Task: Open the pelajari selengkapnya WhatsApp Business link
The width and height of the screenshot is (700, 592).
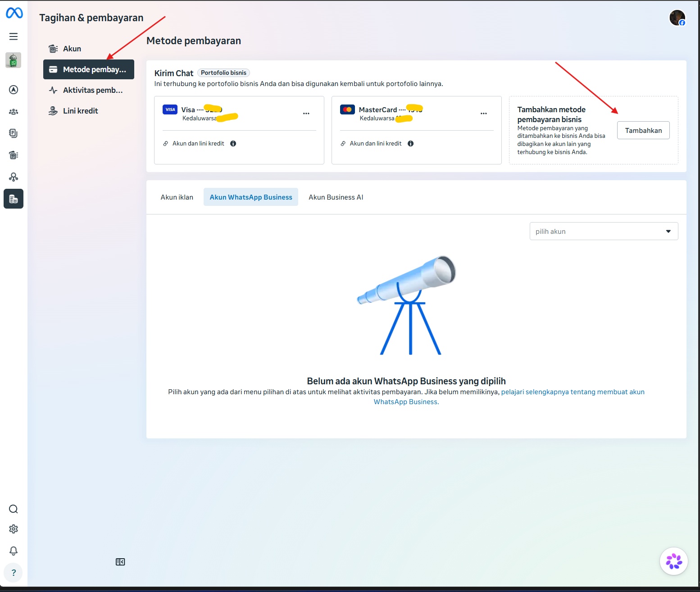Action: coord(509,397)
